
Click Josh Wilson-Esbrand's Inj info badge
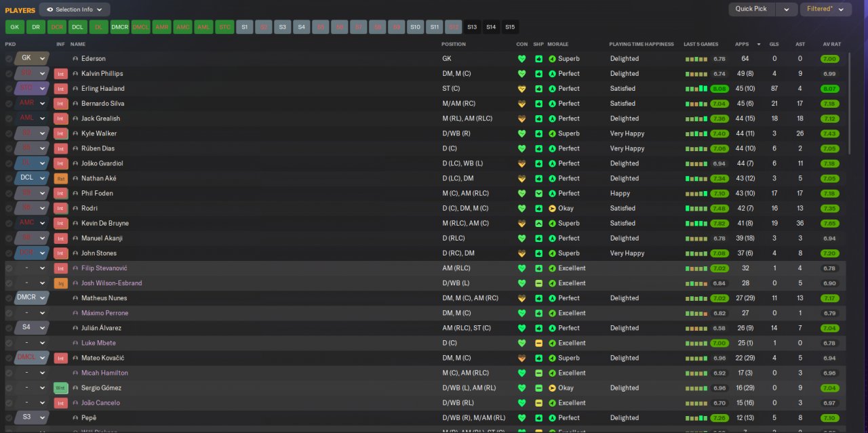tap(60, 283)
